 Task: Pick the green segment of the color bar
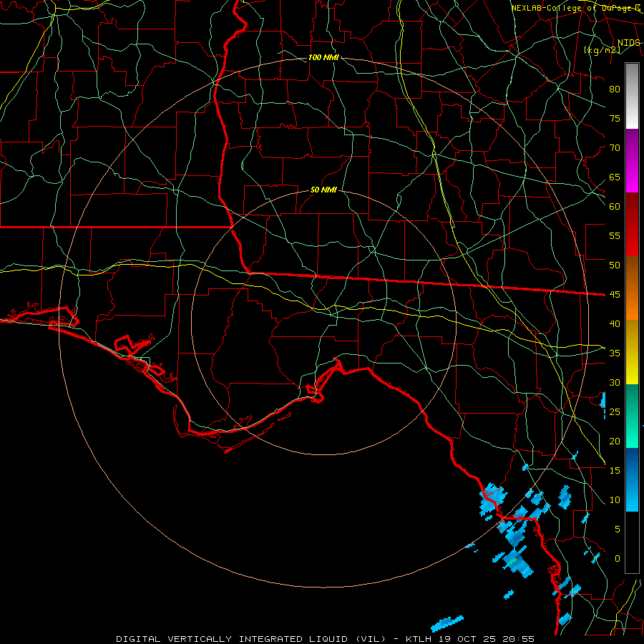[x=632, y=416]
